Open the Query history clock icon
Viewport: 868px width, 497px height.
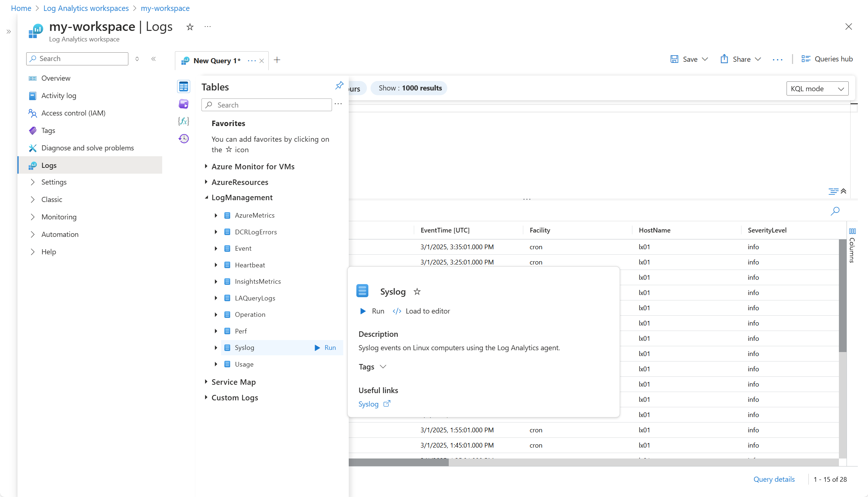tap(184, 138)
